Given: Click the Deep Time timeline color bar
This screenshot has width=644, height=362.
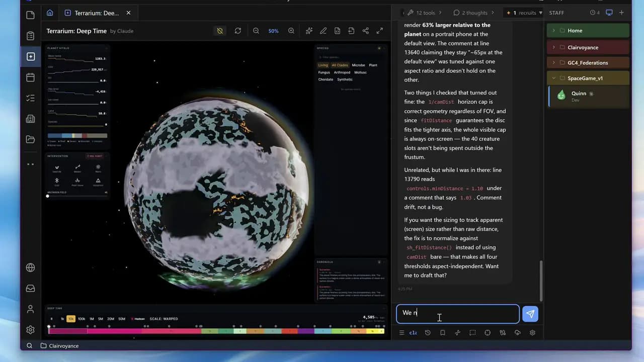Looking at the screenshot, I should click(216, 331).
